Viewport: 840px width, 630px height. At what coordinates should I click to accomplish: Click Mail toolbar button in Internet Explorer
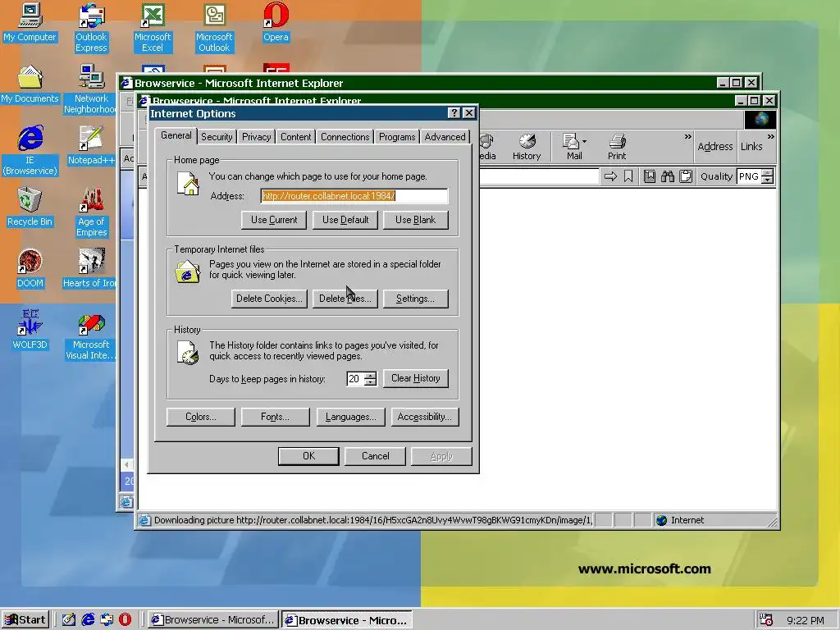pos(571,147)
